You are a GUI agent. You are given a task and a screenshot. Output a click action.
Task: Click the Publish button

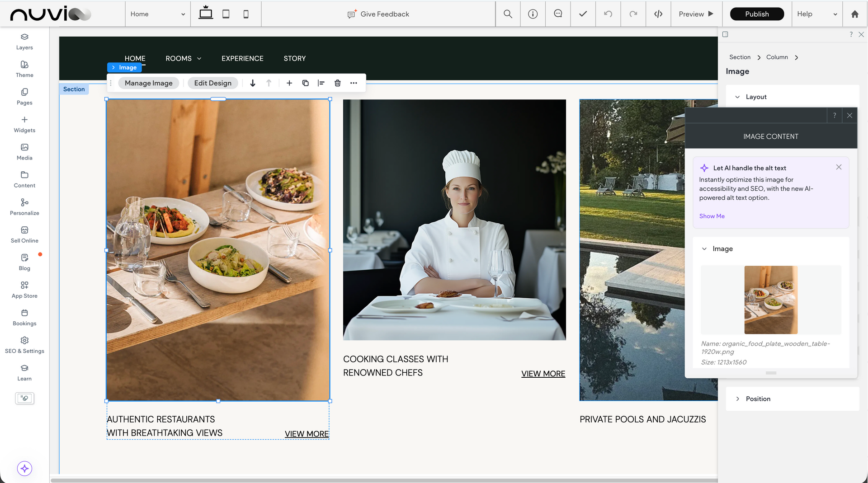click(x=757, y=14)
